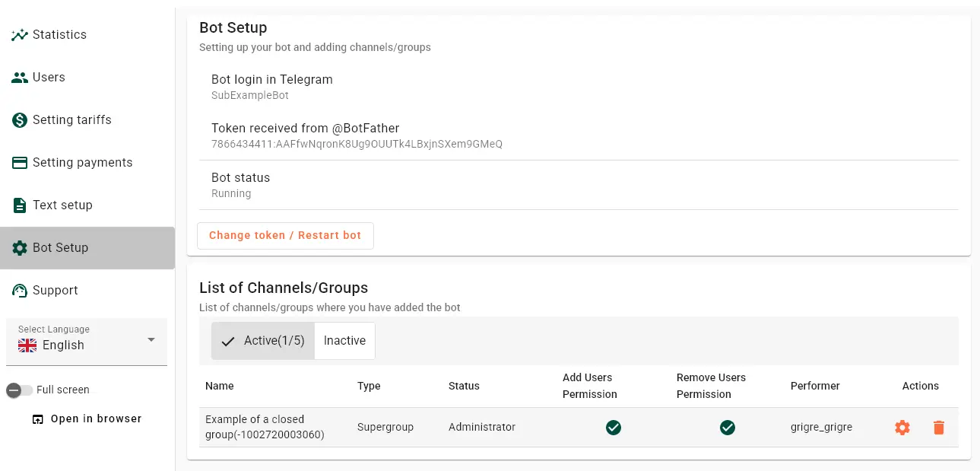Viewport: 980px width, 471px height.
Task: Toggle the Full screen switch
Action: pyautogui.click(x=20, y=390)
